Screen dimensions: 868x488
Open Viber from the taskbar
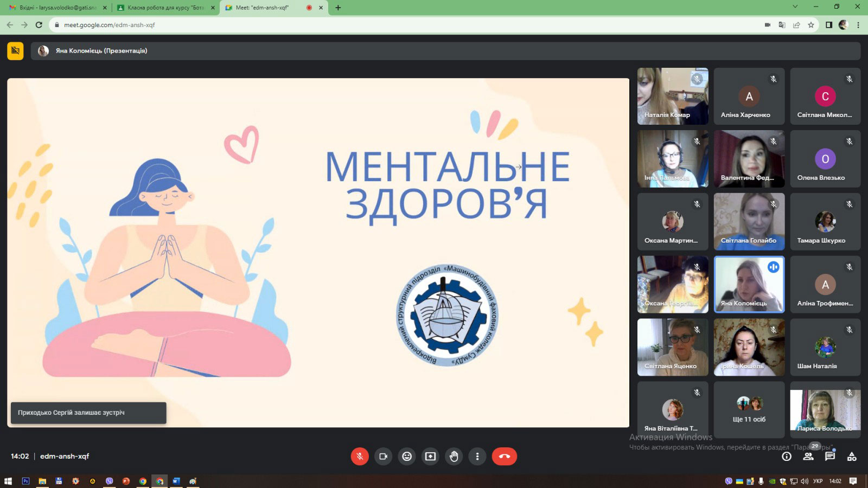(110, 481)
